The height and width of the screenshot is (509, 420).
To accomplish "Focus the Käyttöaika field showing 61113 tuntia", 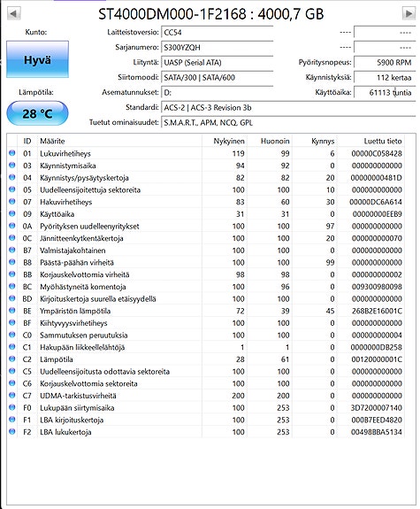I will (385, 93).
